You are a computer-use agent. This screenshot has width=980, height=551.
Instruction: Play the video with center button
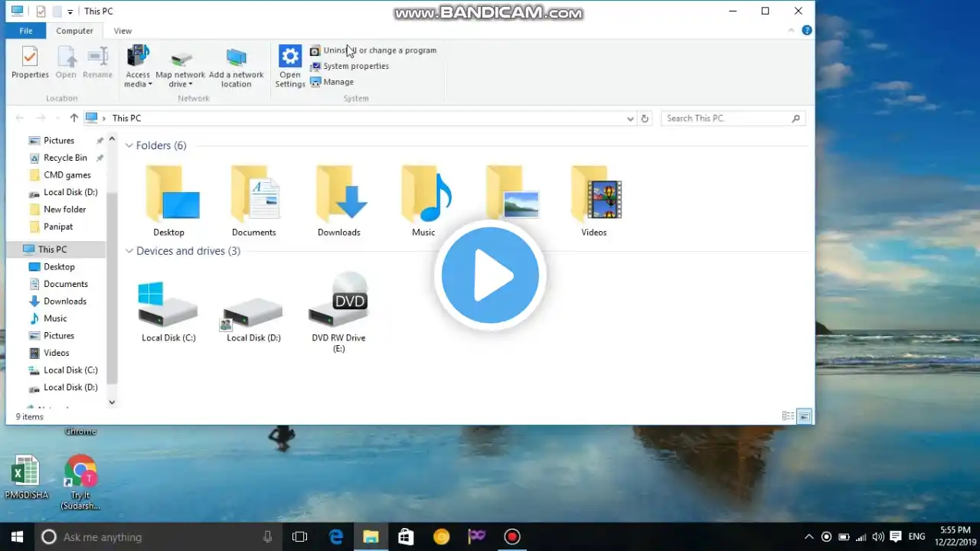[x=490, y=275]
